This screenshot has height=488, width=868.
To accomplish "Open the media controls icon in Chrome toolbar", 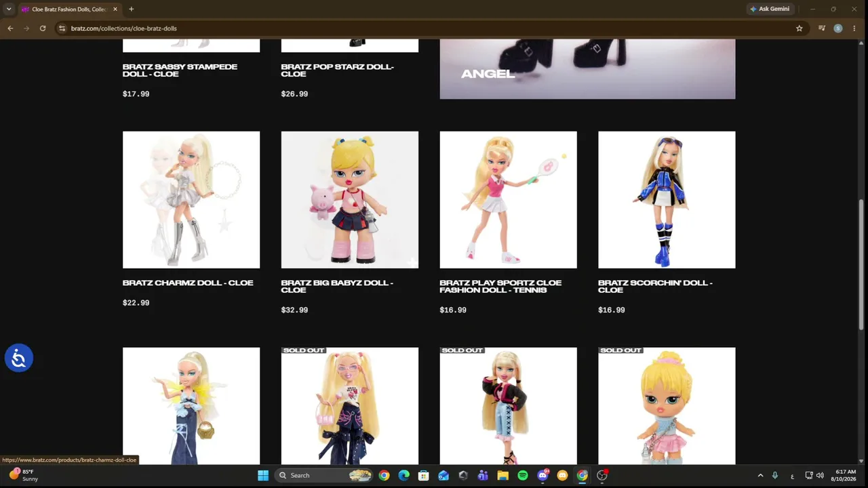I will (x=822, y=28).
